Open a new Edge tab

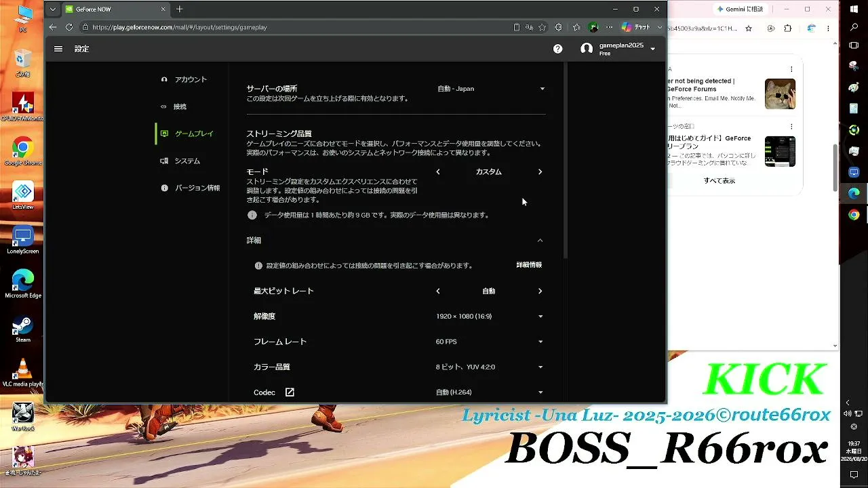pos(180,9)
